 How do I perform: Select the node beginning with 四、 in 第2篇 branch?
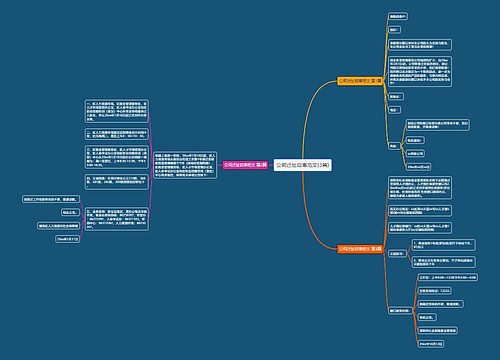117,182
